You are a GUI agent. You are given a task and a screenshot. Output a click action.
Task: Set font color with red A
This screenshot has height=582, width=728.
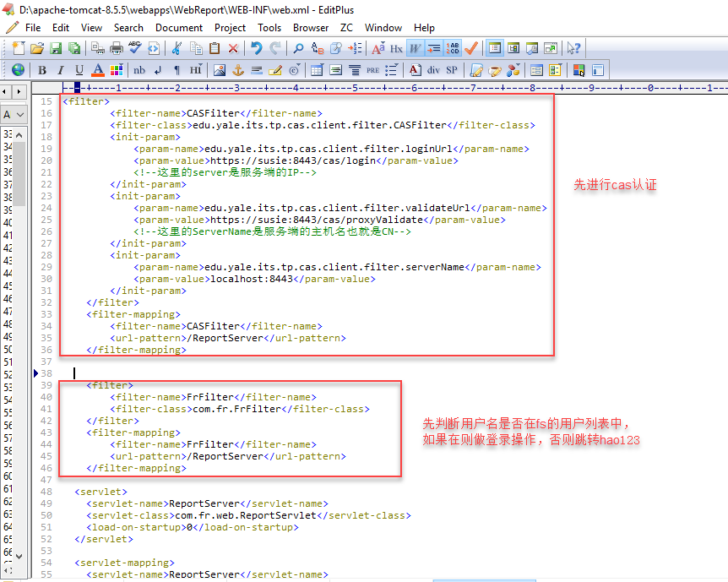pos(98,70)
